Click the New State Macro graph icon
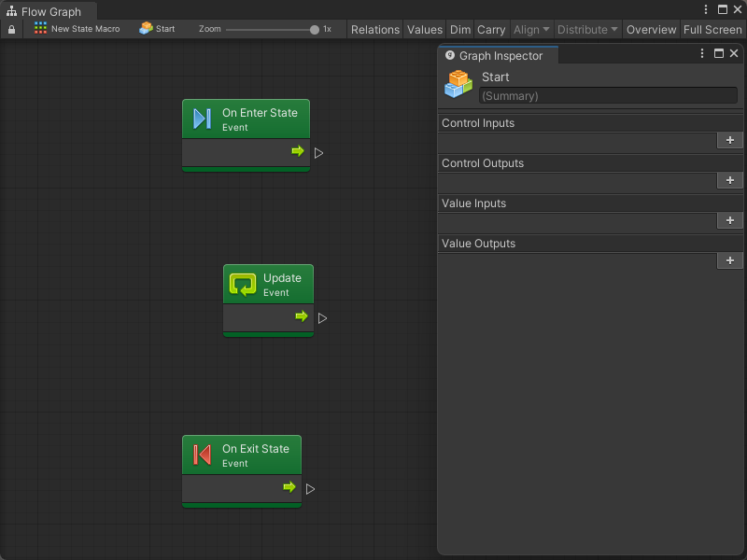 point(40,29)
